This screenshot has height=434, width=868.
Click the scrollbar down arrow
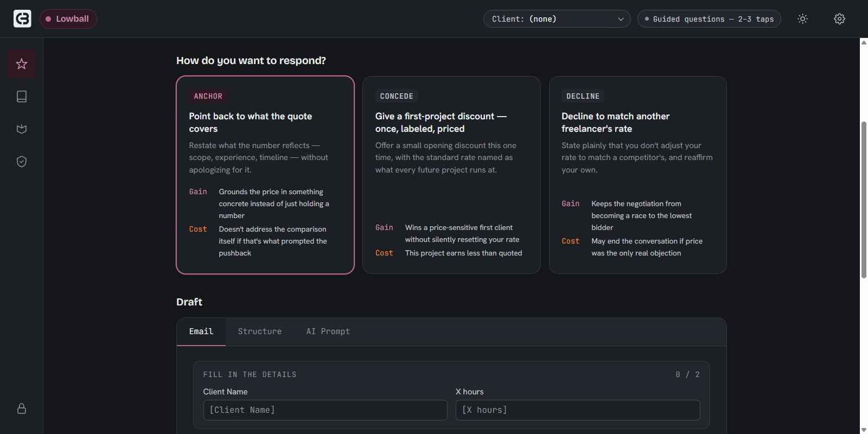tap(864, 430)
